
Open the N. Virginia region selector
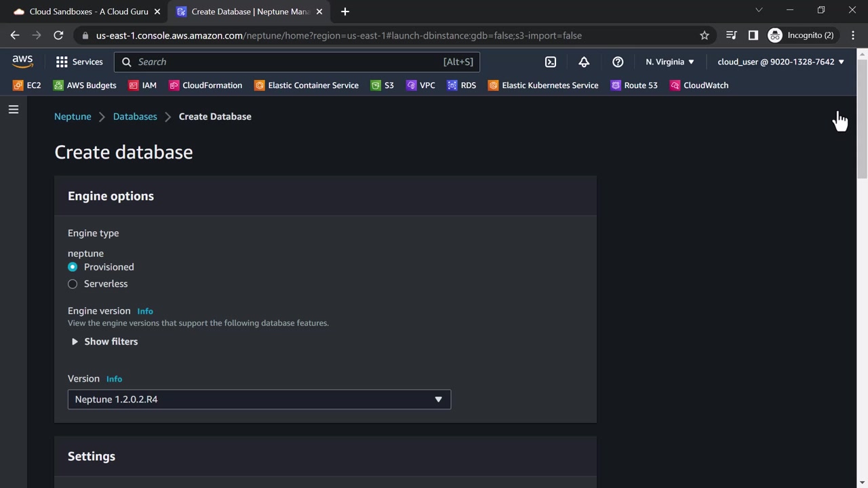click(670, 62)
